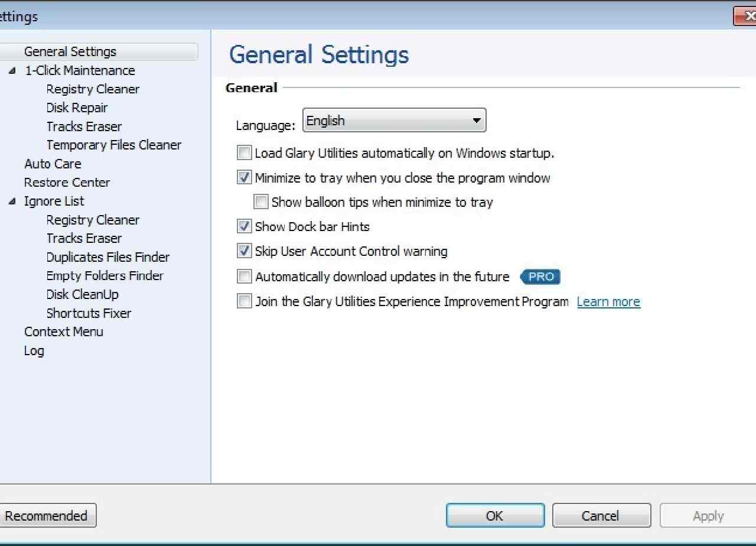Open Duplicates Files Finder ignore list
Image resolution: width=756 pixels, height=546 pixels.
tap(108, 257)
